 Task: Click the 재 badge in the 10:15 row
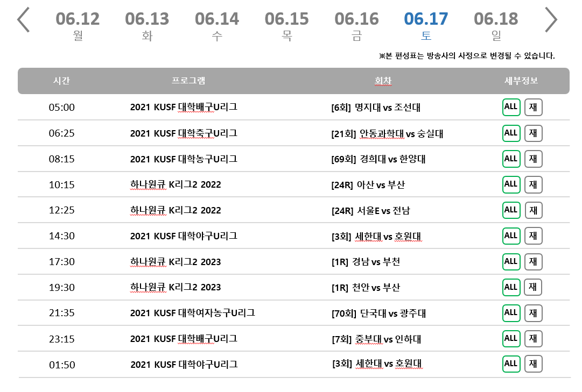(x=533, y=184)
